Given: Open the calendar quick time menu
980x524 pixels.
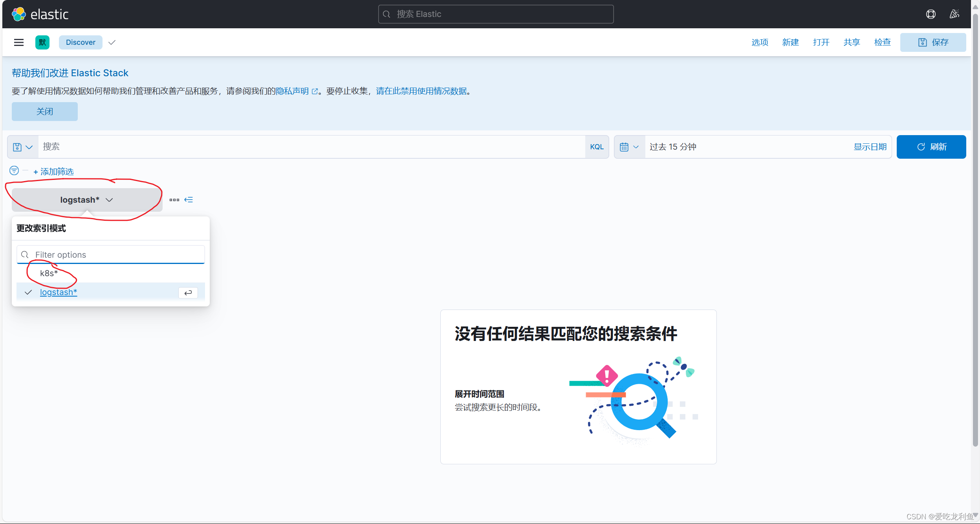Looking at the screenshot, I should 629,147.
